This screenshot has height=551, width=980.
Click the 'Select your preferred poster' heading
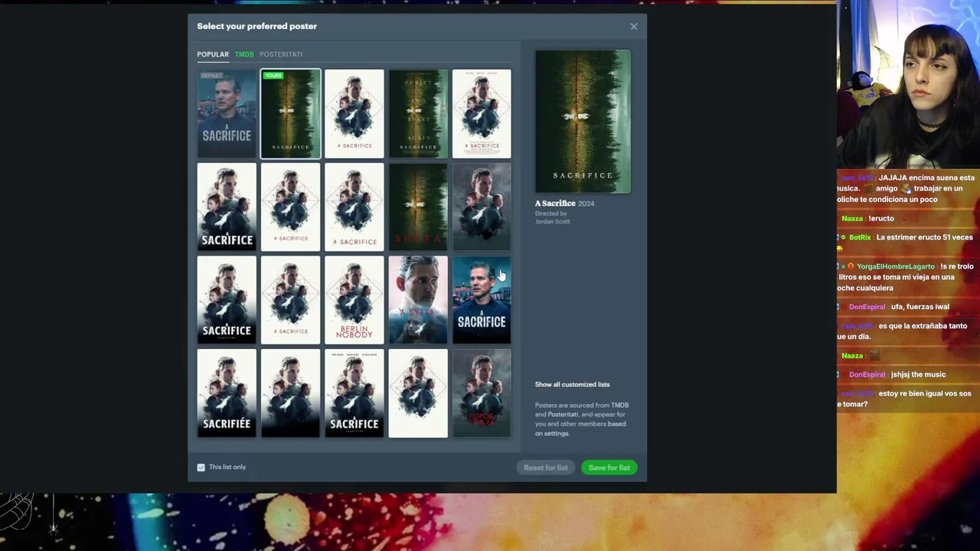(257, 26)
